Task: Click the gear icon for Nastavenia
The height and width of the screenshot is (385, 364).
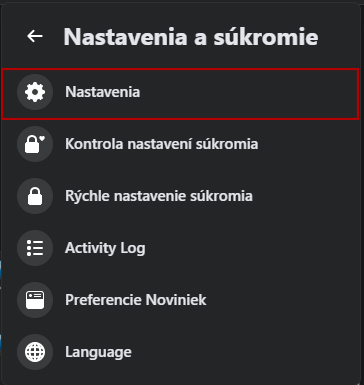Action: (x=35, y=92)
